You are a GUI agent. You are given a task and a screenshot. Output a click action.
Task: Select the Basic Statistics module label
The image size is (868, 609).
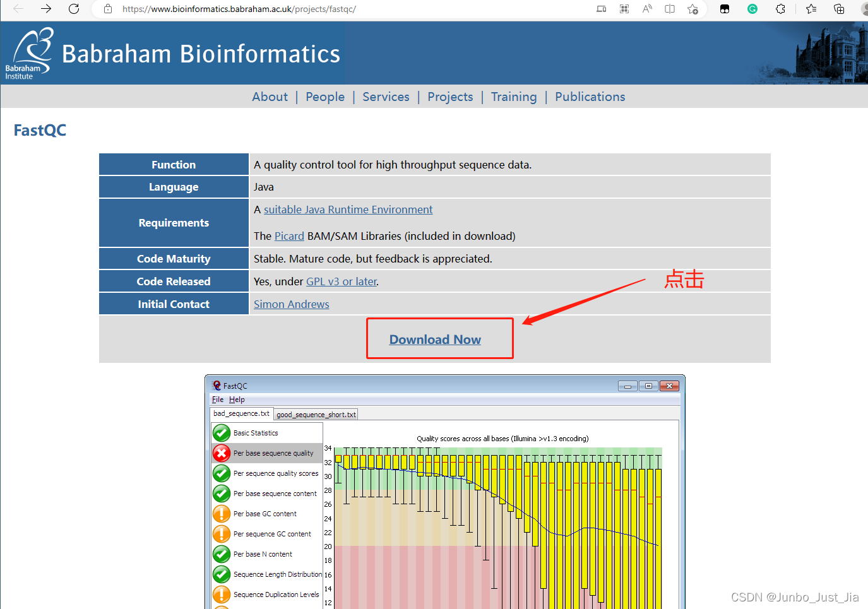pyautogui.click(x=256, y=433)
